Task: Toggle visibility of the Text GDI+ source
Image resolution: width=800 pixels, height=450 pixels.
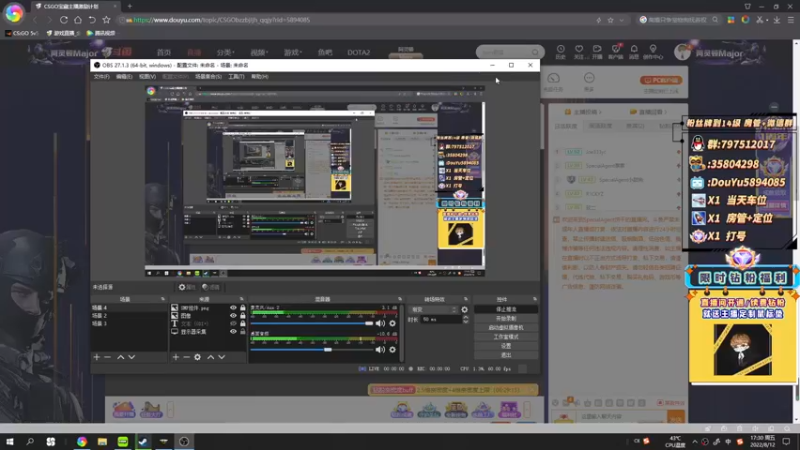Action: [233, 323]
